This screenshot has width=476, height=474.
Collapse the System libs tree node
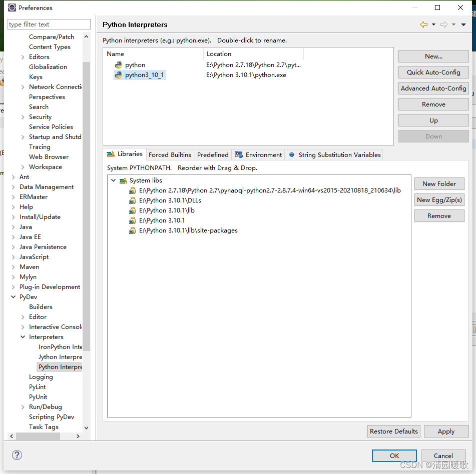point(114,180)
